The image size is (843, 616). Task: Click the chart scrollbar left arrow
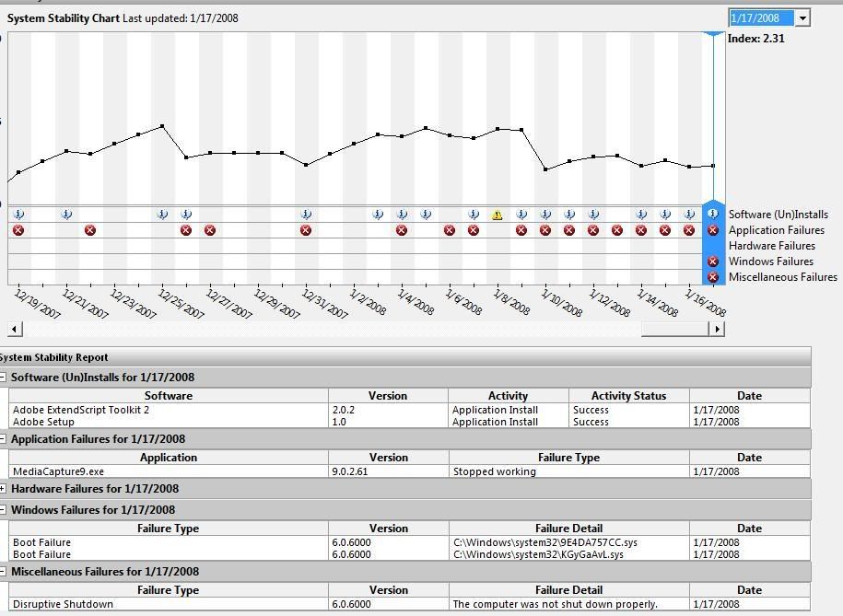[x=15, y=329]
